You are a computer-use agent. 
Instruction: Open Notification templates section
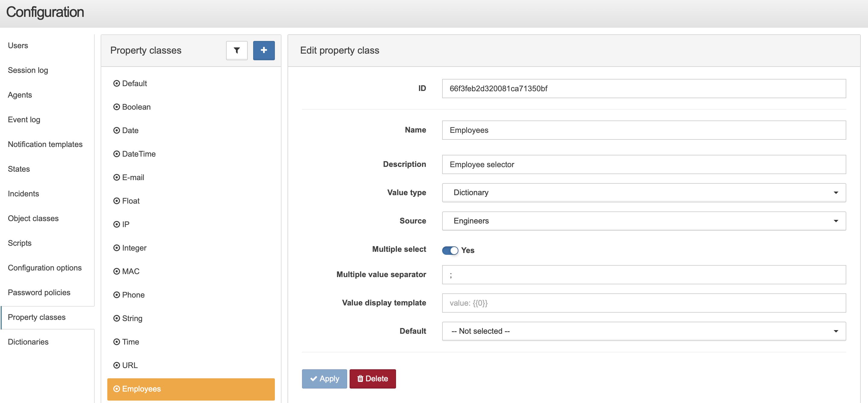pyautogui.click(x=45, y=145)
